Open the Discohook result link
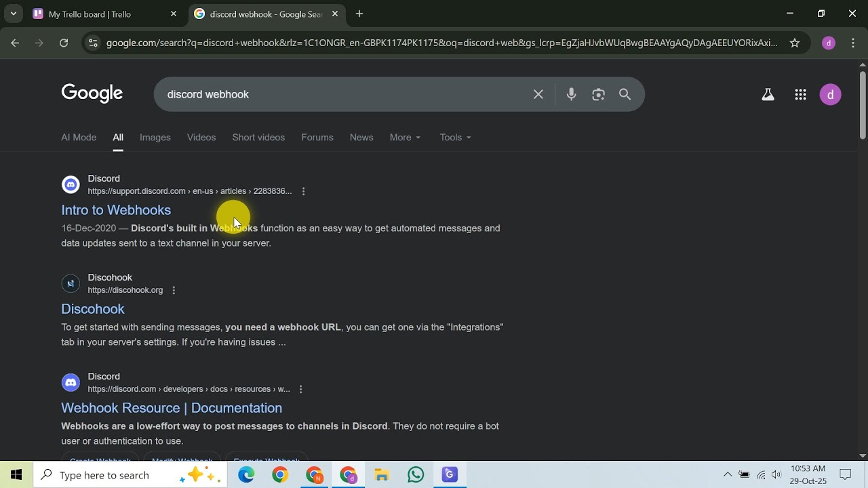 93,309
